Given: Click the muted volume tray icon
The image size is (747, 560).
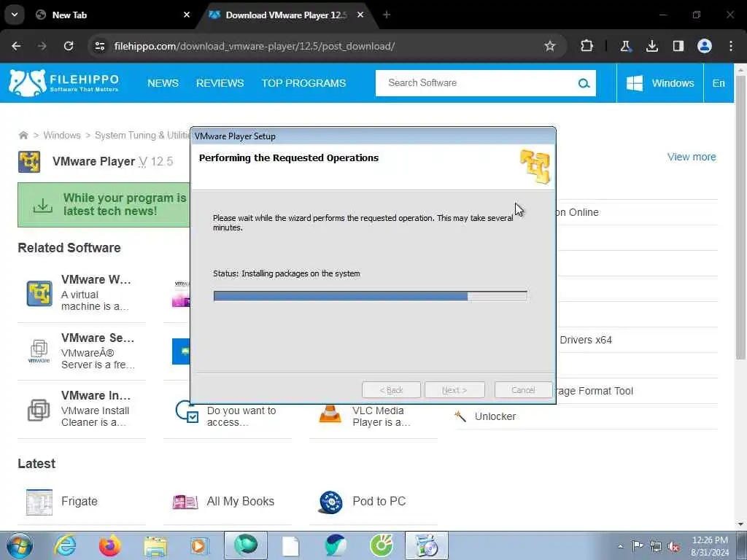Looking at the screenshot, I should (x=673, y=547).
